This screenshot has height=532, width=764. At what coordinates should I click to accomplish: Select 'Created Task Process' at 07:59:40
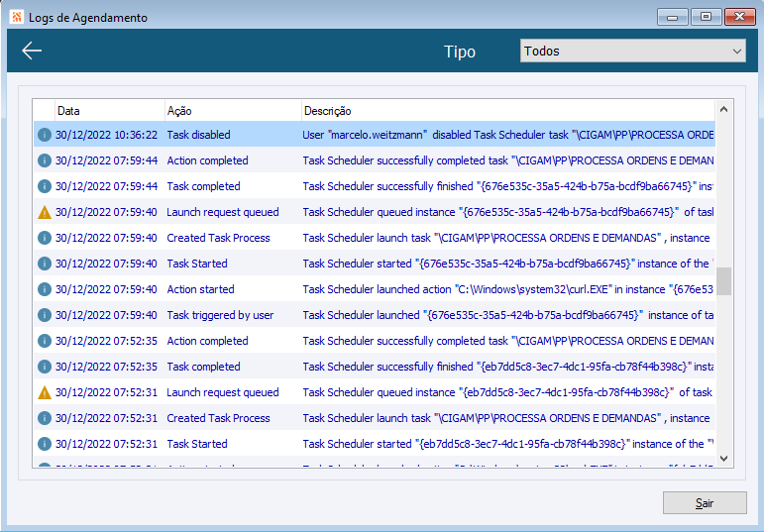[x=218, y=238]
